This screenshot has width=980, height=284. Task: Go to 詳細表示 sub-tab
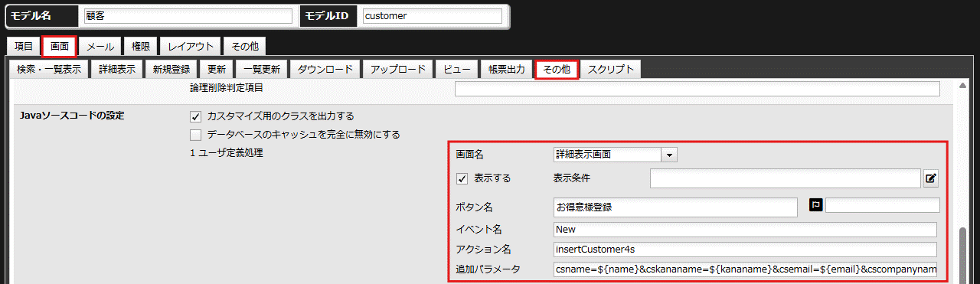117,69
